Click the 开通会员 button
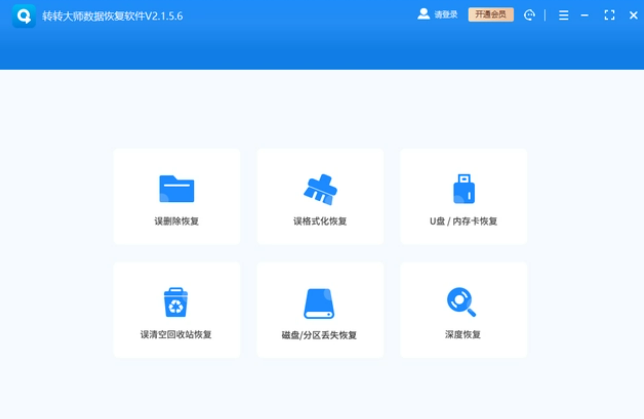The image size is (644, 419). click(491, 15)
